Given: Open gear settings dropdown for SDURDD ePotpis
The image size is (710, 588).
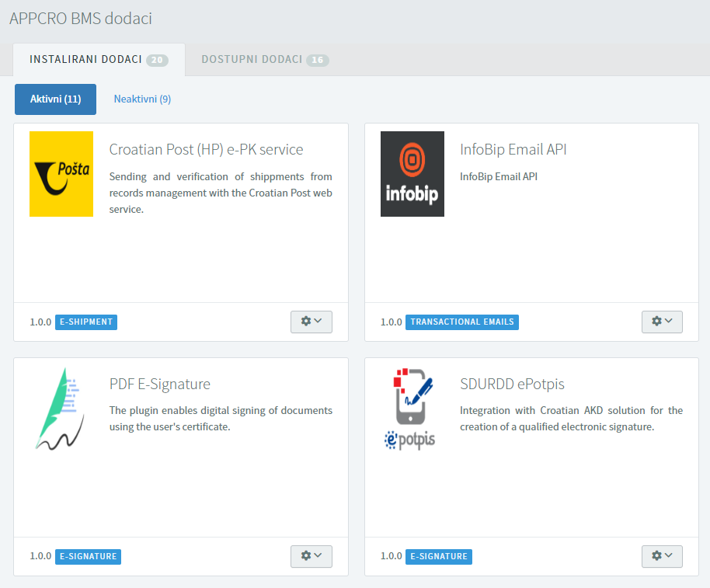Looking at the screenshot, I should 662,556.
